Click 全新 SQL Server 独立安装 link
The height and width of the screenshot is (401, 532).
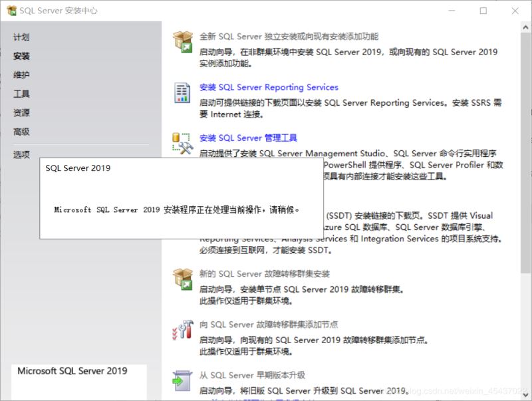pyautogui.click(x=289, y=37)
